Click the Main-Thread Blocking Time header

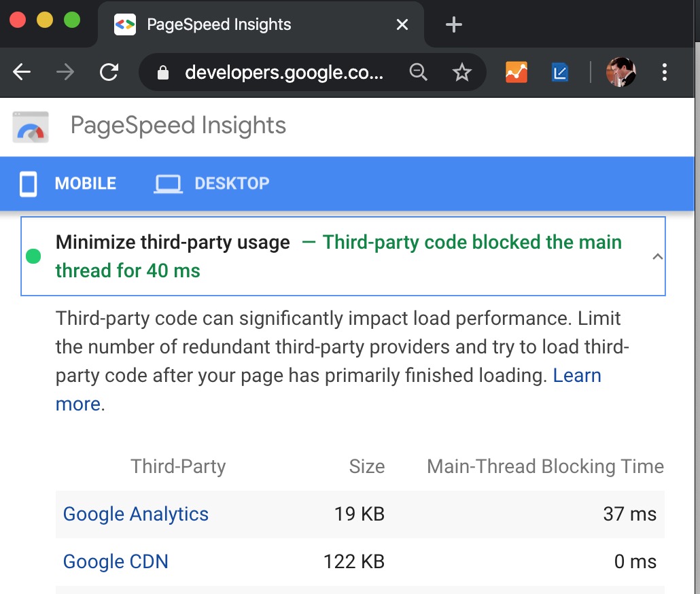point(546,466)
